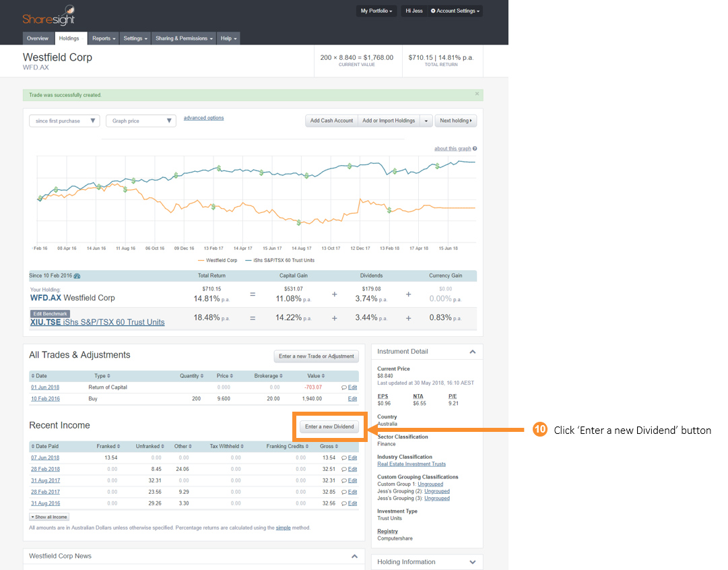
Task: Open Sharing & Permissions menu
Action: coord(184,38)
